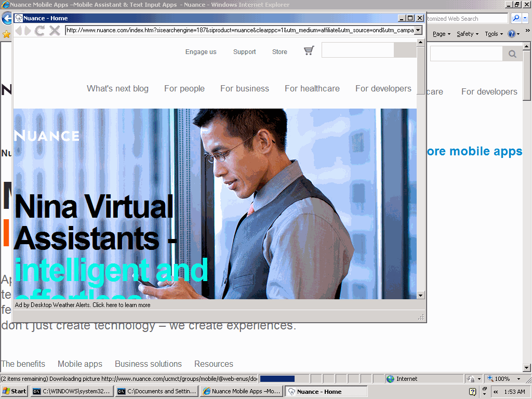Open the Page menu in IE command bar
Screen dimensions: 532x399
[442, 34]
